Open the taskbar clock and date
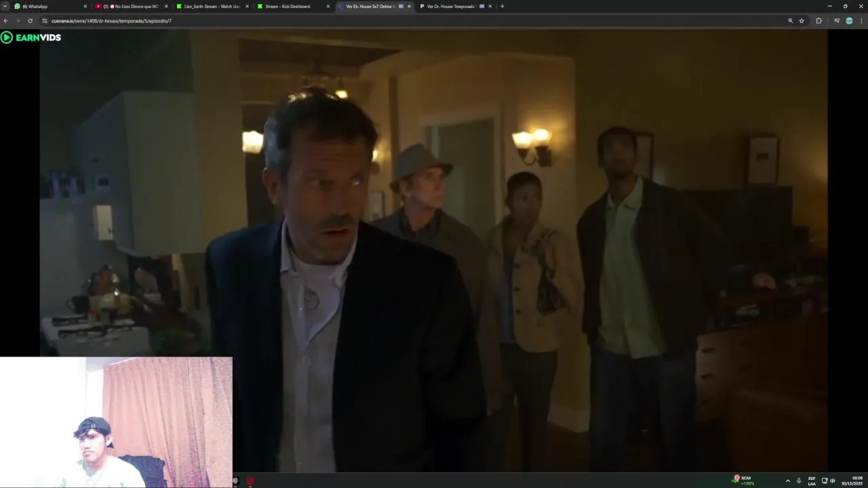 [x=852, y=481]
